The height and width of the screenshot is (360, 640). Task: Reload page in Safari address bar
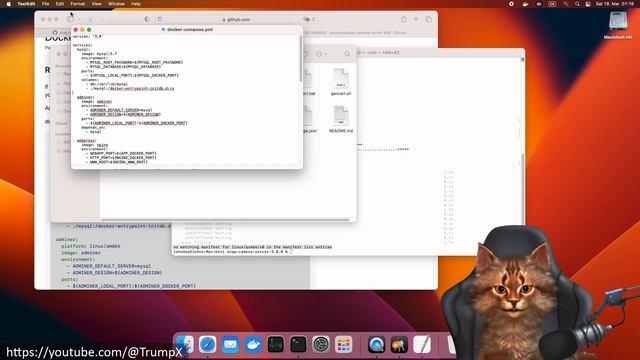click(314, 19)
